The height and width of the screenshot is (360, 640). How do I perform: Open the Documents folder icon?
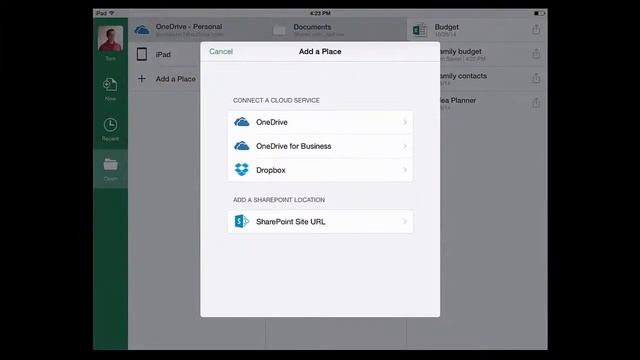point(279,30)
